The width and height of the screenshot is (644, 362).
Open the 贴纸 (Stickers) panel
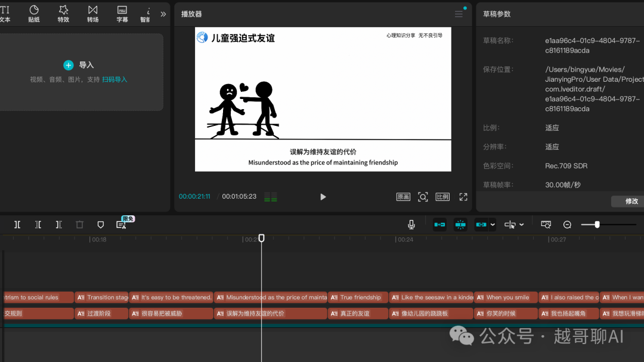point(34,13)
